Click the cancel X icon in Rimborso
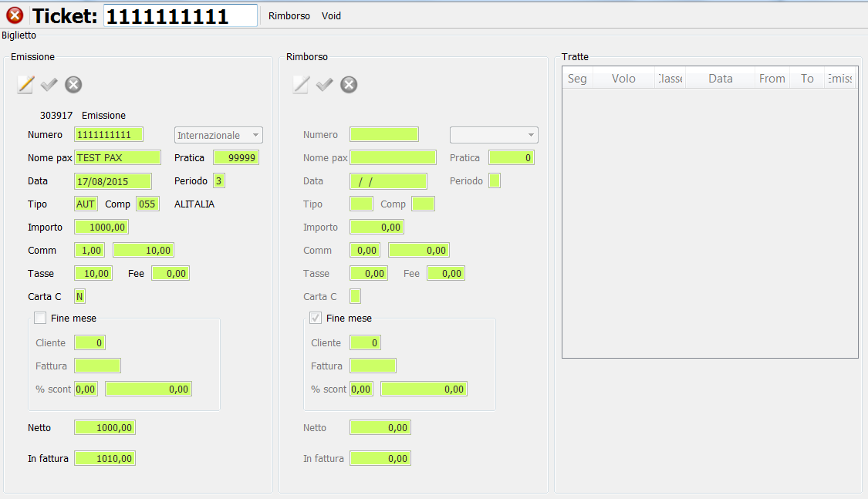The width and height of the screenshot is (868, 499). tap(349, 85)
